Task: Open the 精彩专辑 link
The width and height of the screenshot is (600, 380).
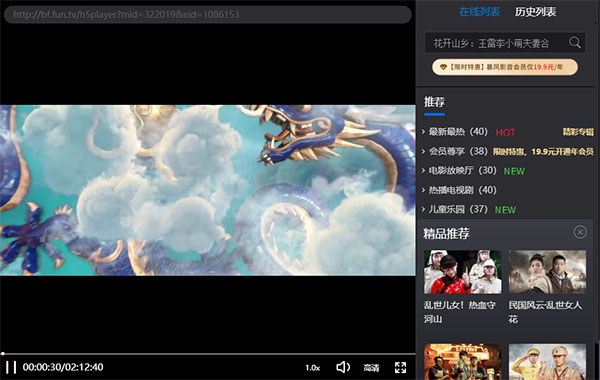Action: [x=578, y=132]
